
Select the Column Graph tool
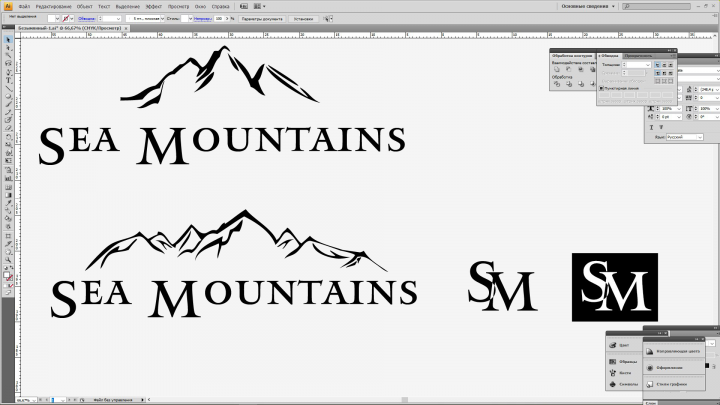(8, 178)
